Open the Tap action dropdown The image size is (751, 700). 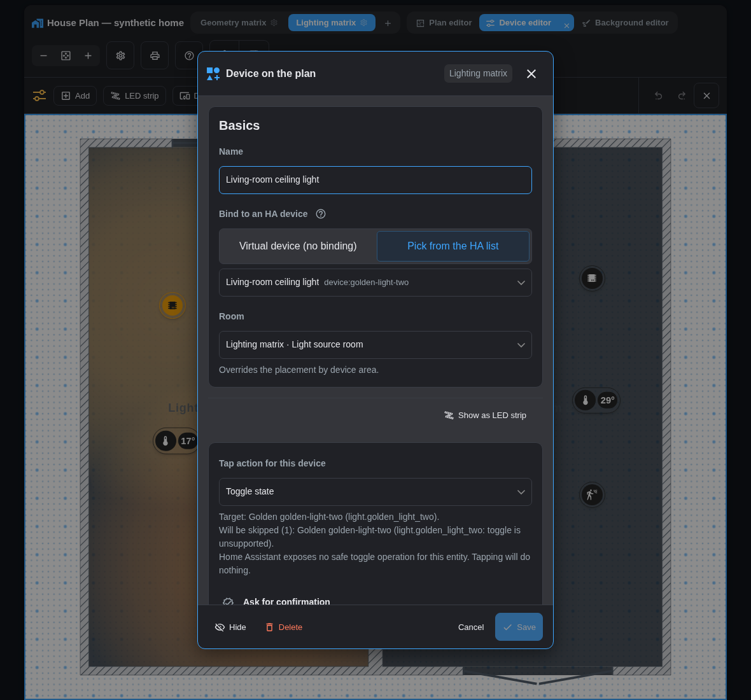coord(375,492)
